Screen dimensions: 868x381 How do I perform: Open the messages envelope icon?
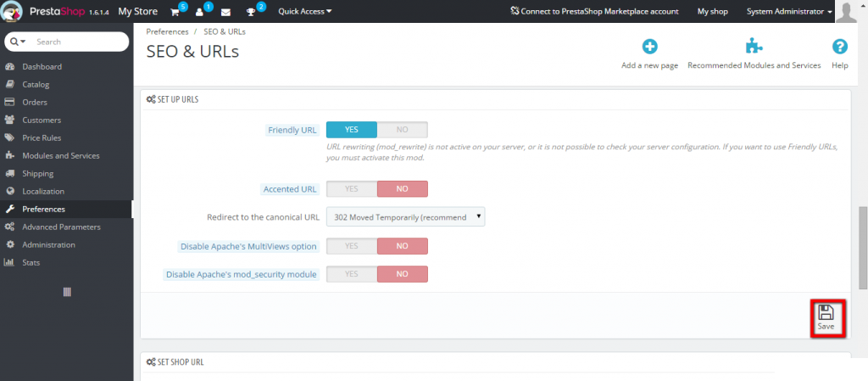click(225, 12)
